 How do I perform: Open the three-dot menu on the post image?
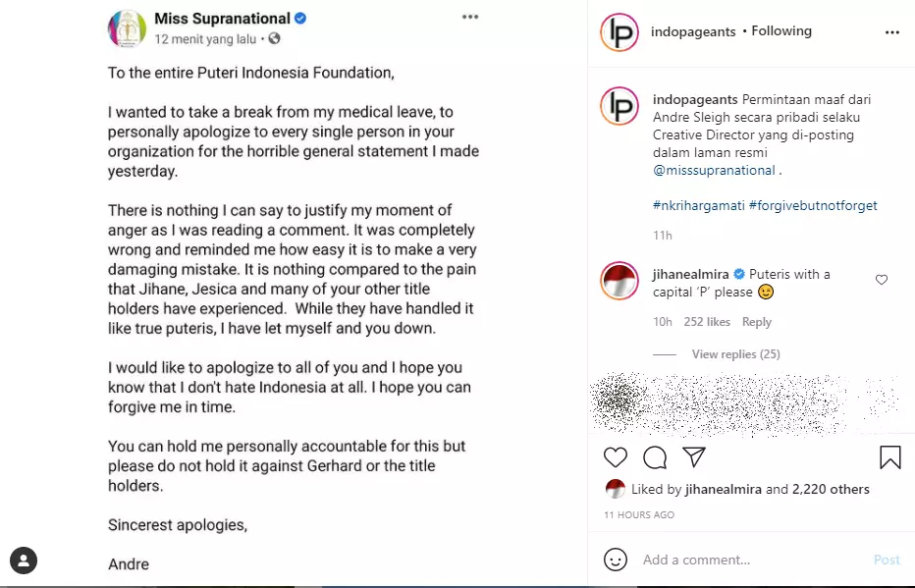click(x=469, y=16)
